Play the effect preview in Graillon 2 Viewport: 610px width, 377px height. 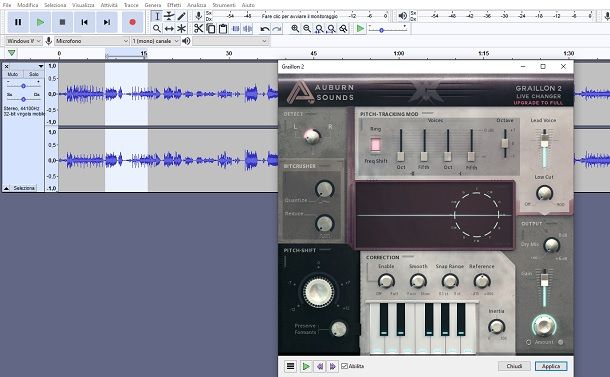coord(306,366)
